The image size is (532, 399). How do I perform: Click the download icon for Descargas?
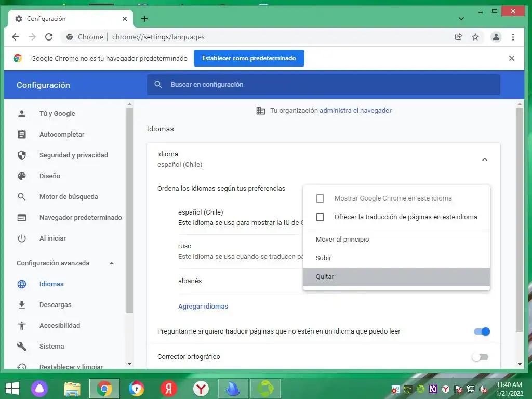coord(22,304)
